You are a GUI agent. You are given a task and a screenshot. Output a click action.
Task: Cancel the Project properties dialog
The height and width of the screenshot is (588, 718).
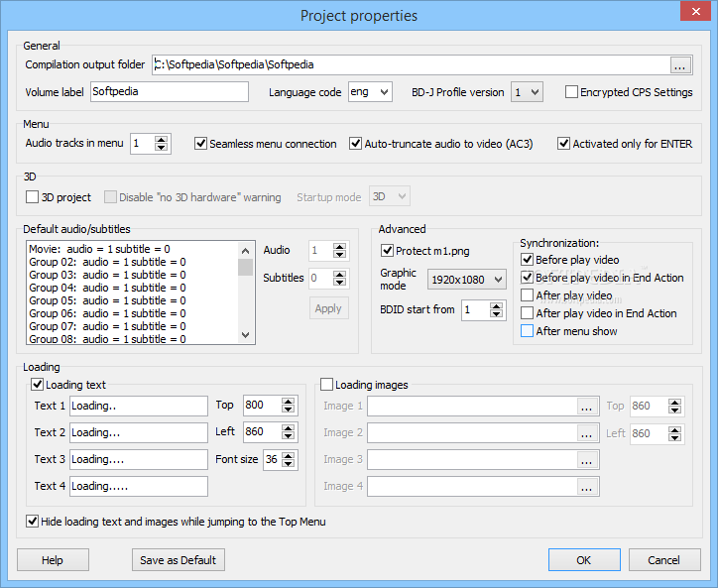(664, 560)
